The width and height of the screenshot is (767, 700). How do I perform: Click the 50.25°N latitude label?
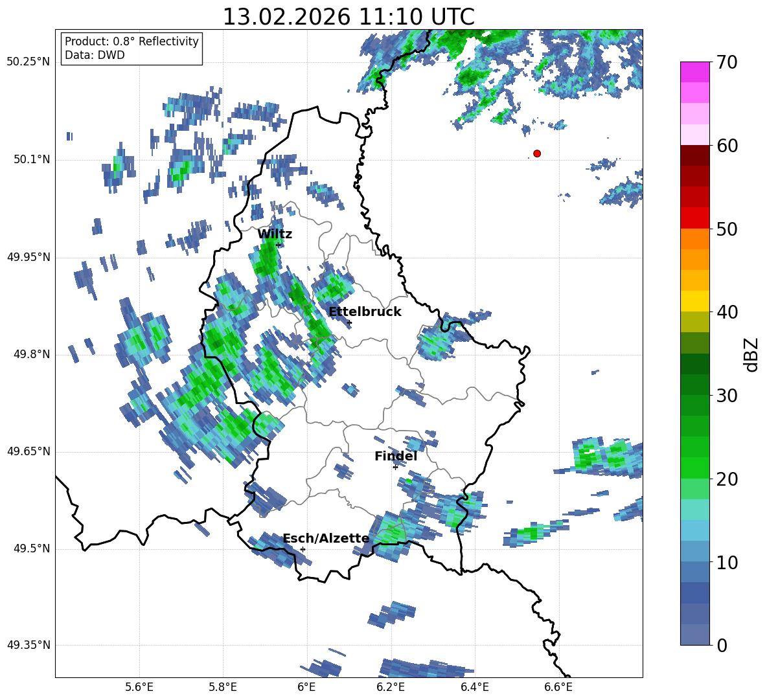tap(29, 62)
